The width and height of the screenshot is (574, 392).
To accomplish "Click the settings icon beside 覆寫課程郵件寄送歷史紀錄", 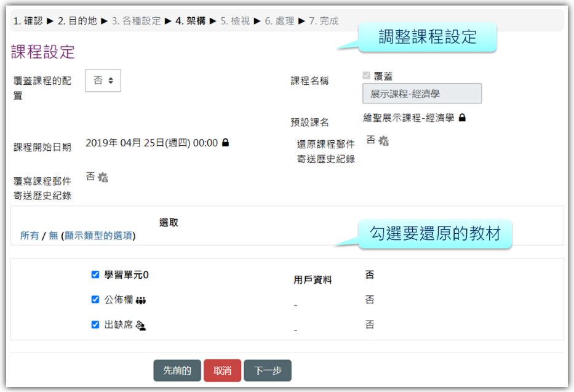I will coord(103,177).
